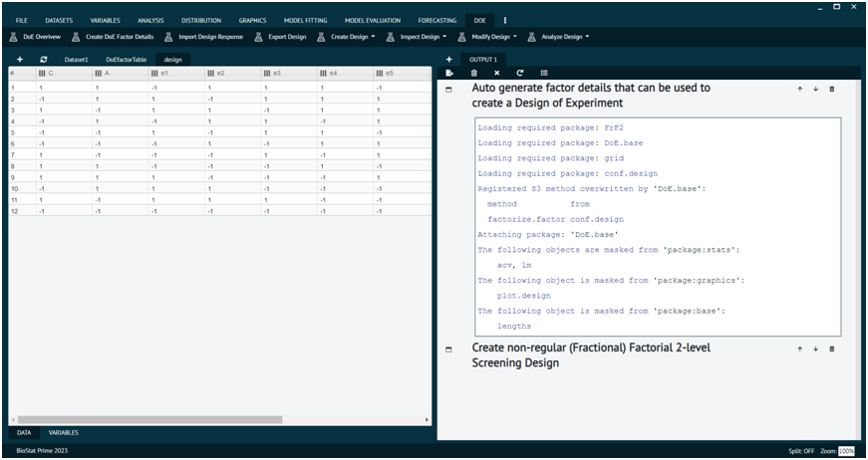
Task: Move Screening Design section up
Action: (x=799, y=348)
